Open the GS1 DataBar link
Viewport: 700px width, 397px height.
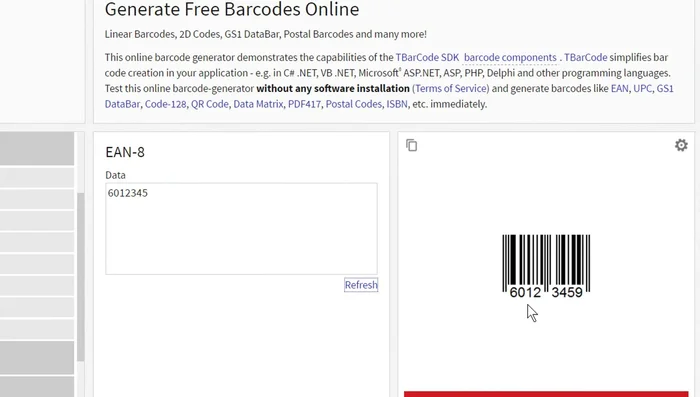pos(665,88)
